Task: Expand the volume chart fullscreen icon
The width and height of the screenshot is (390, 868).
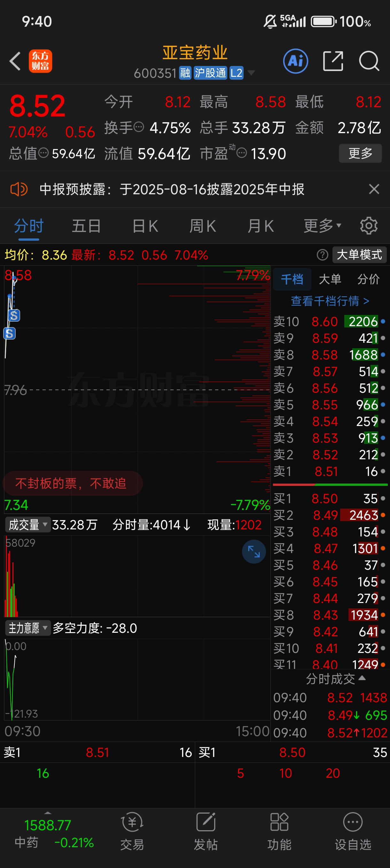Action: pyautogui.click(x=254, y=551)
